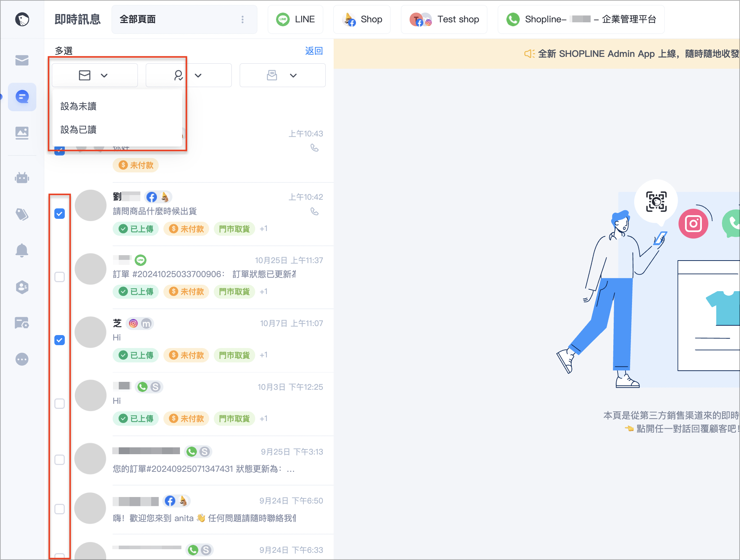Switch to the LINE channel tab
The width and height of the screenshot is (740, 560).
point(295,19)
